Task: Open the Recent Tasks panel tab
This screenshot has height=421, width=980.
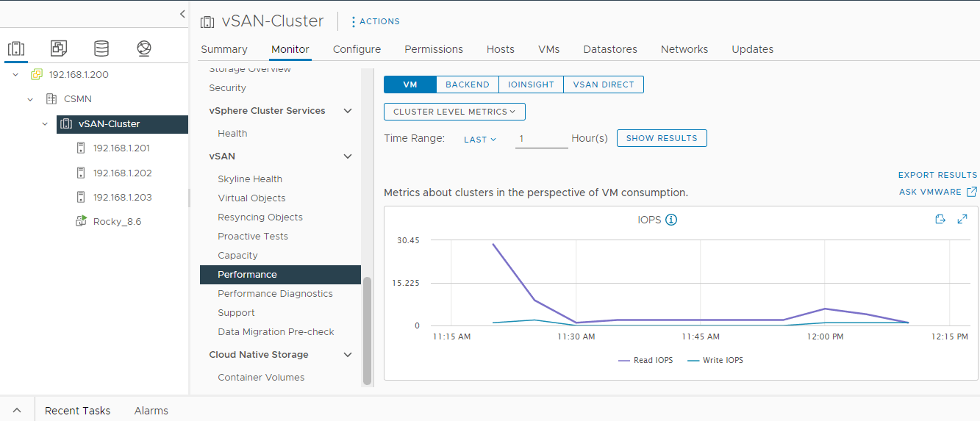Action: 78,411
